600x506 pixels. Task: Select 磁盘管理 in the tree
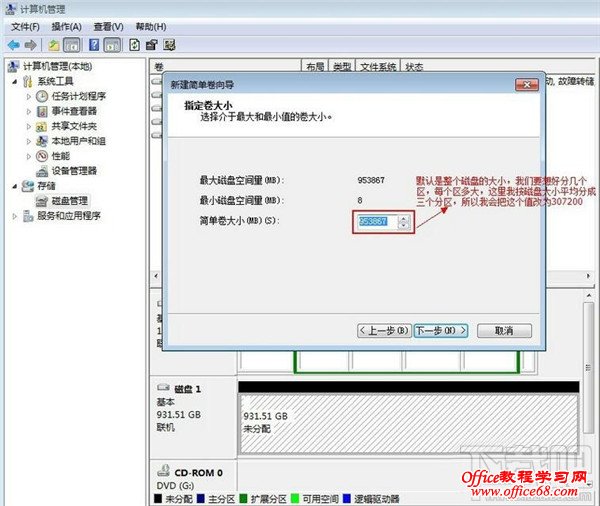[x=70, y=201]
